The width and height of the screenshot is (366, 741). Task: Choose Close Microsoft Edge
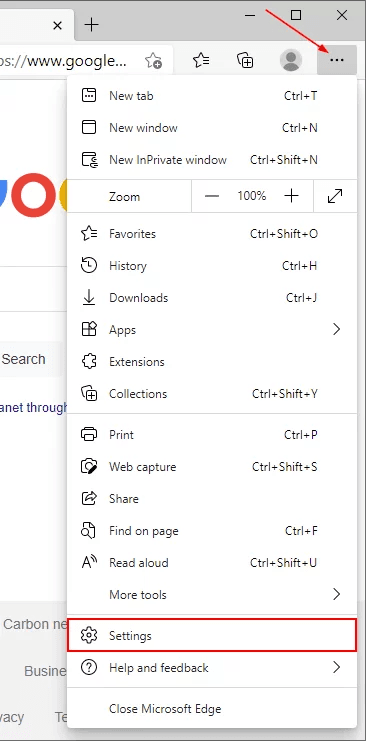tap(212, 709)
